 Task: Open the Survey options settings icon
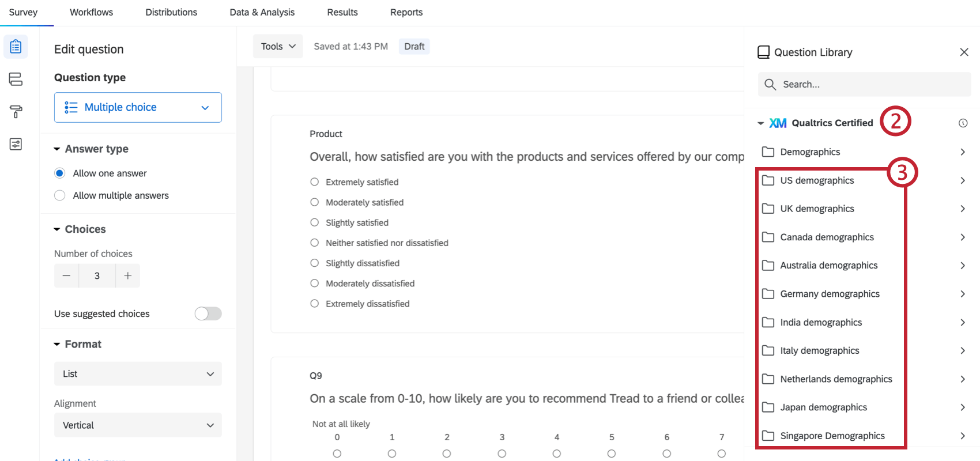pos(16,145)
